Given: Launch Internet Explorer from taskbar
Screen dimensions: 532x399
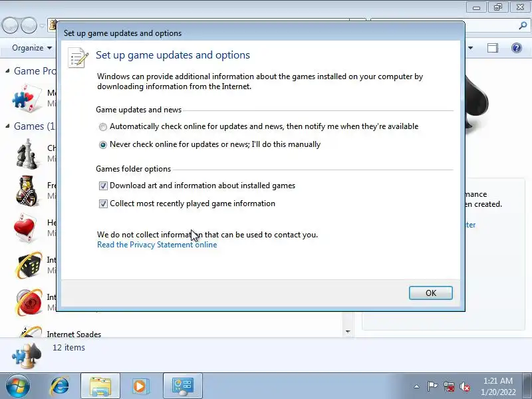Looking at the screenshot, I should point(60,386).
